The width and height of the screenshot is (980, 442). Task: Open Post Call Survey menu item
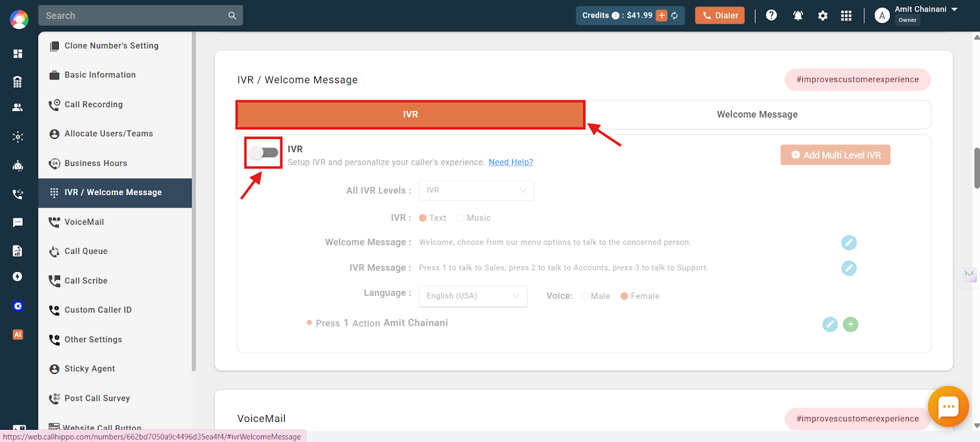tap(115, 399)
